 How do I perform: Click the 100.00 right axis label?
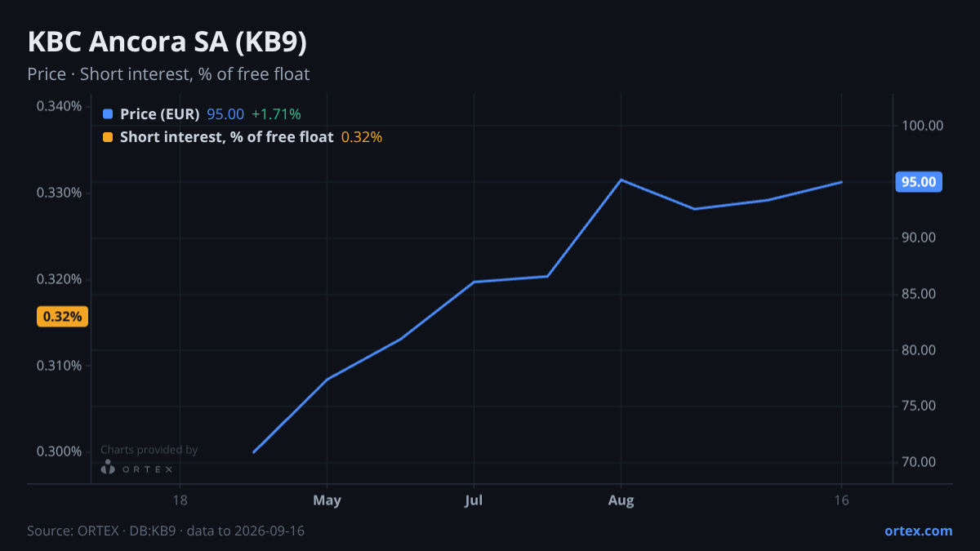click(x=923, y=126)
